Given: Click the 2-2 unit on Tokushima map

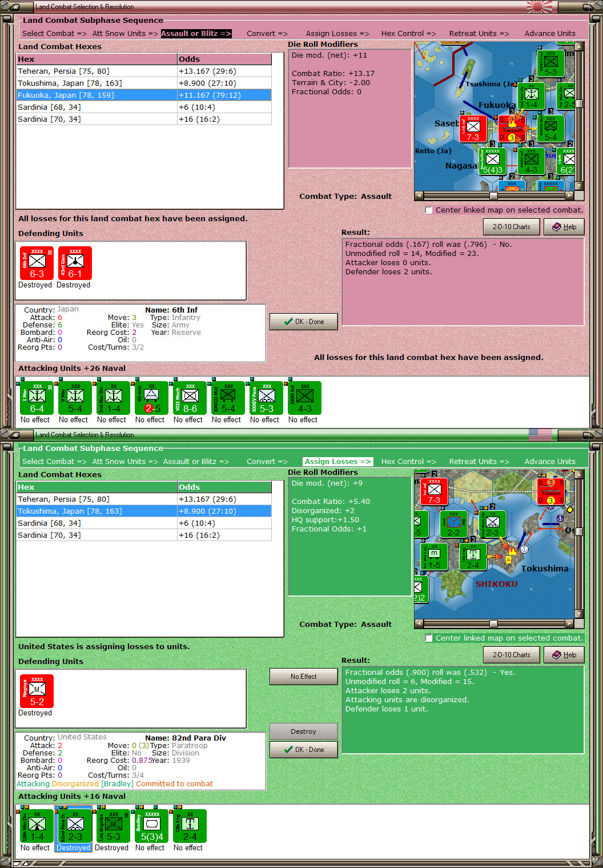Looking at the screenshot, I should pos(453,523).
